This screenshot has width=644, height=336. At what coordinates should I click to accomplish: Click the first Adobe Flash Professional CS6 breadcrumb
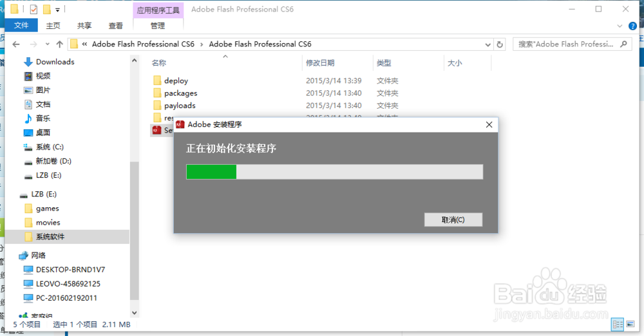tap(143, 44)
